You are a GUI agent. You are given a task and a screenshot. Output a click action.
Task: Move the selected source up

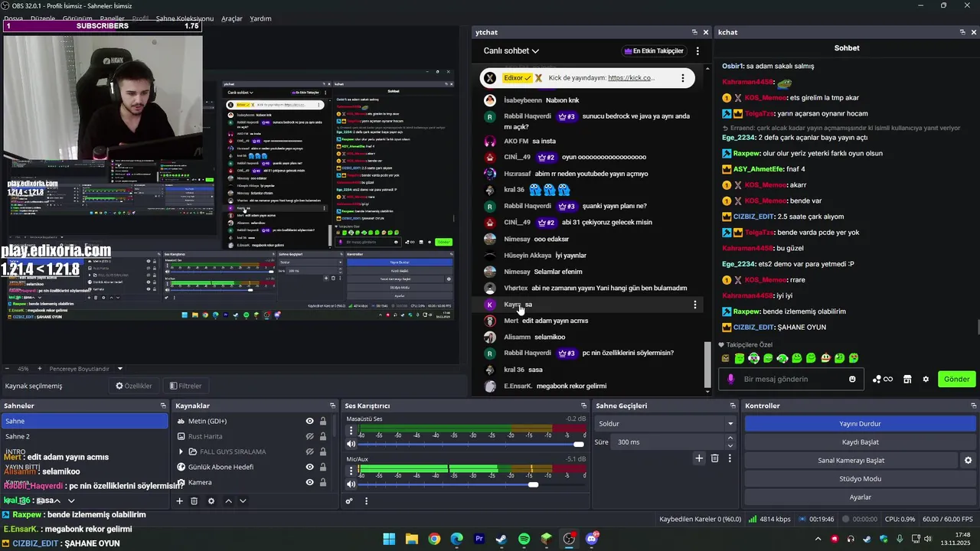click(x=228, y=501)
